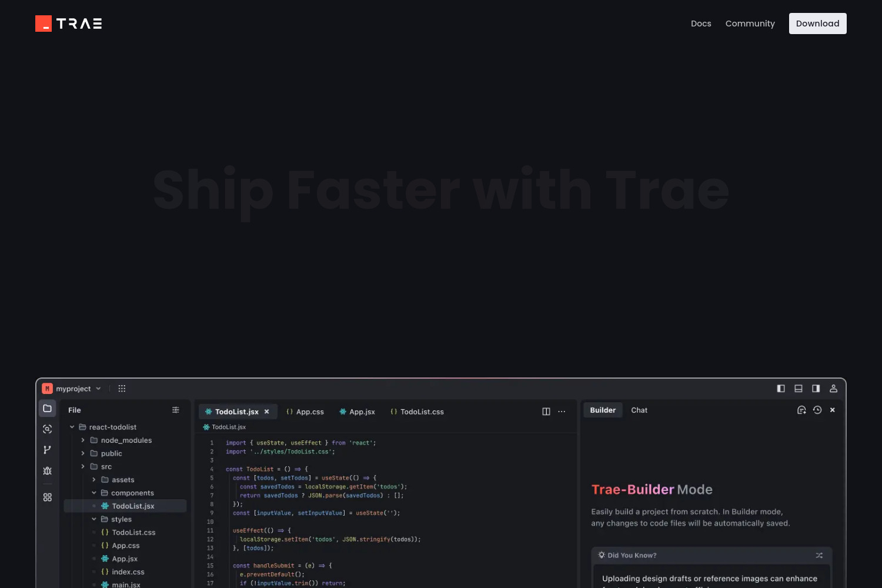Screen dimensions: 882x588
Task: Shuffle the Did You Know tip
Action: point(819,555)
